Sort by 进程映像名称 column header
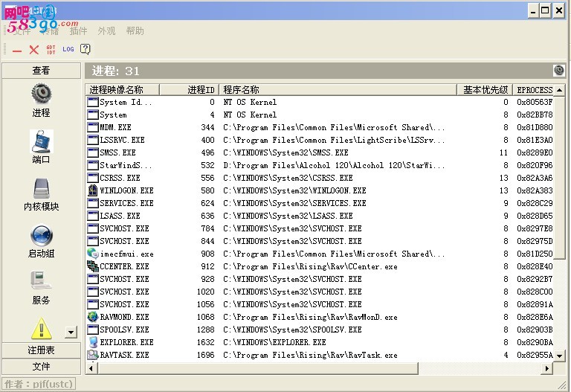The width and height of the screenshot is (571, 392). pyautogui.click(x=123, y=89)
